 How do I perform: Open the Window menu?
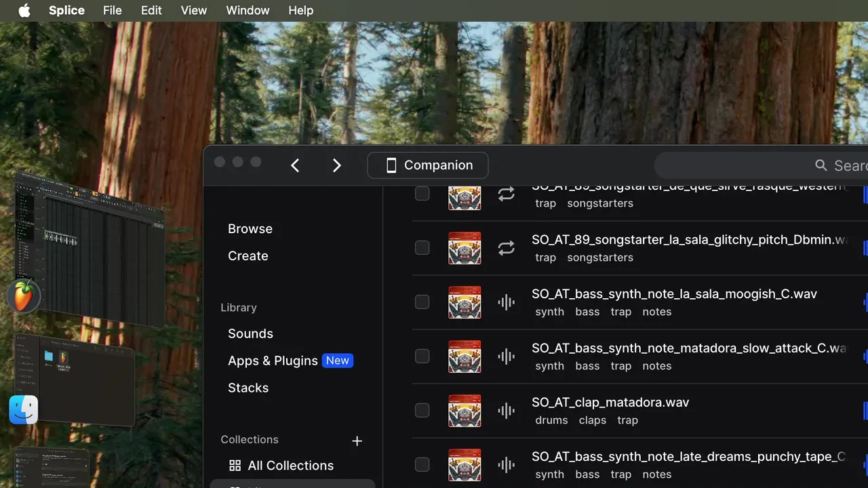coord(248,10)
